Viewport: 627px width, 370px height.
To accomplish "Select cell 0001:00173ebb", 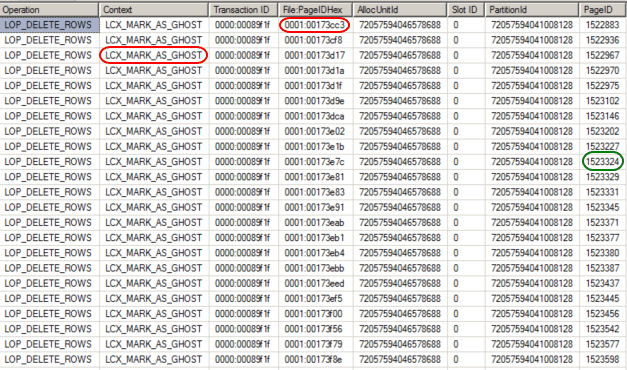I will pos(315,268).
